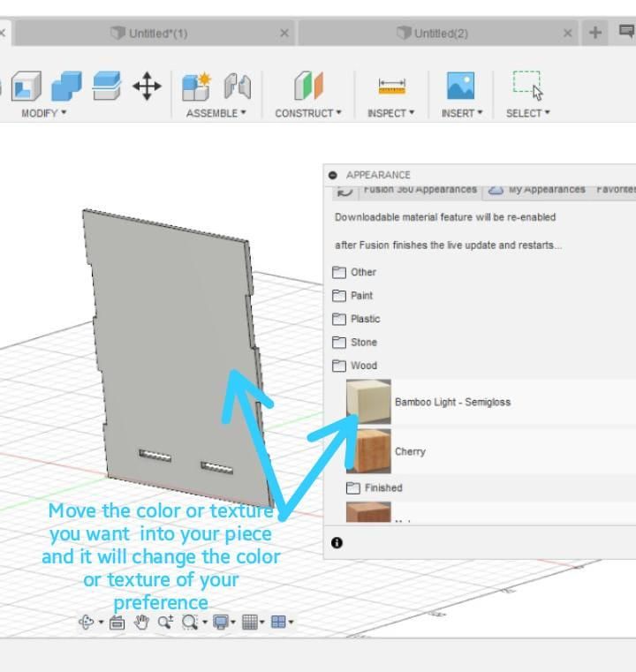Viewport: 636px width, 672px height.
Task: Expand the Display Settings dropdown arrow
Action: point(233,622)
